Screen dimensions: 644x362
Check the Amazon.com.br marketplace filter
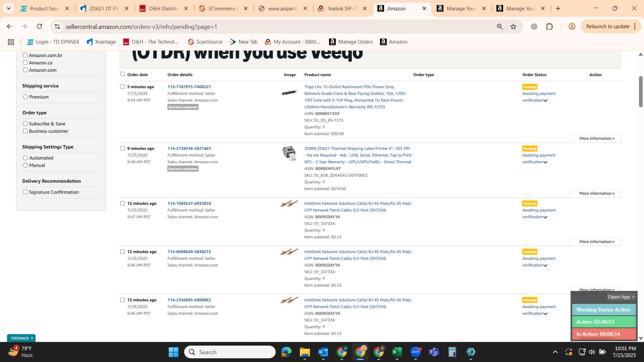[25, 55]
